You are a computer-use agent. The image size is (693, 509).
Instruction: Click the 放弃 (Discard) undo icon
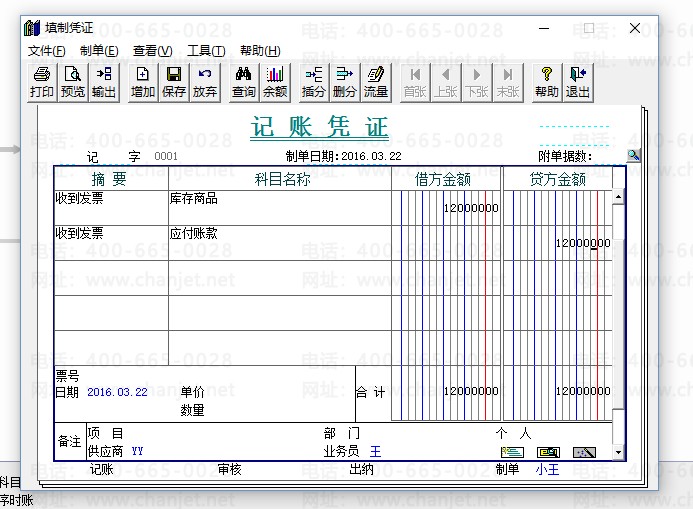205,82
